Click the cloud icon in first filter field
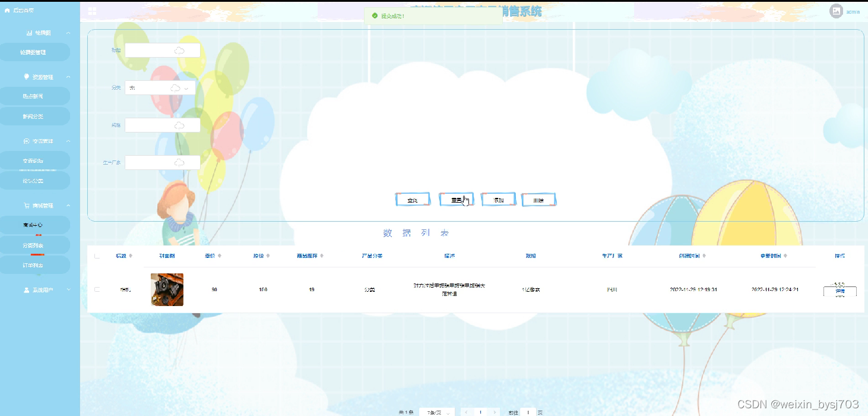The height and width of the screenshot is (416, 868). (179, 51)
